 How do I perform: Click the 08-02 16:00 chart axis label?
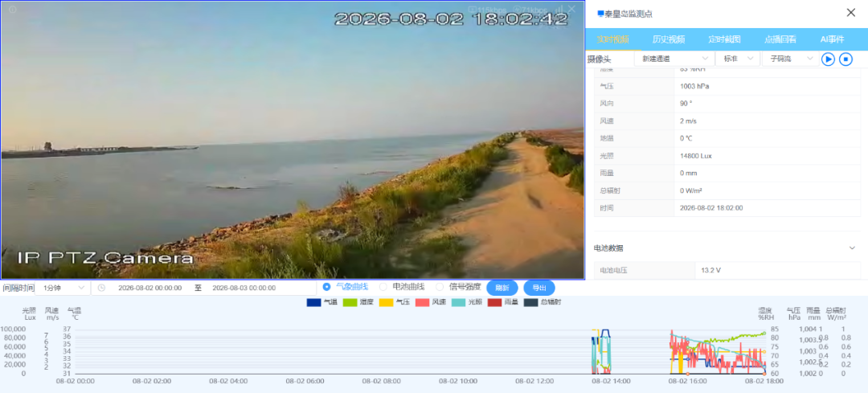687,381
